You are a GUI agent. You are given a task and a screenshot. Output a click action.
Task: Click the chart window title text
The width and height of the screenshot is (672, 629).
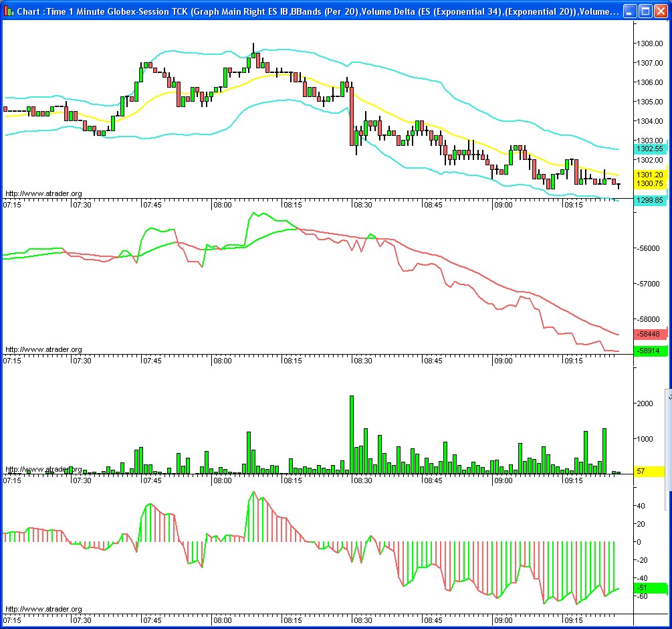318,11
